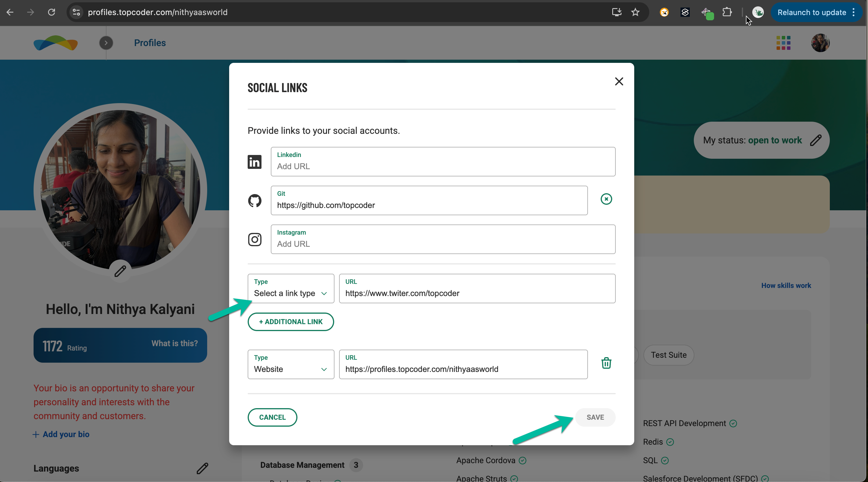Screen dimensions: 868x482
Task: Focus the Linkedin URL input field
Action: pos(442,166)
